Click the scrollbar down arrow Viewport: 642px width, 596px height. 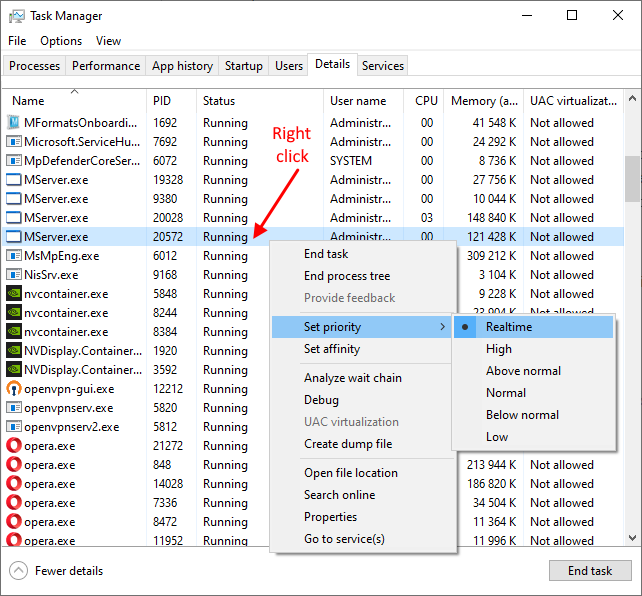tap(633, 537)
